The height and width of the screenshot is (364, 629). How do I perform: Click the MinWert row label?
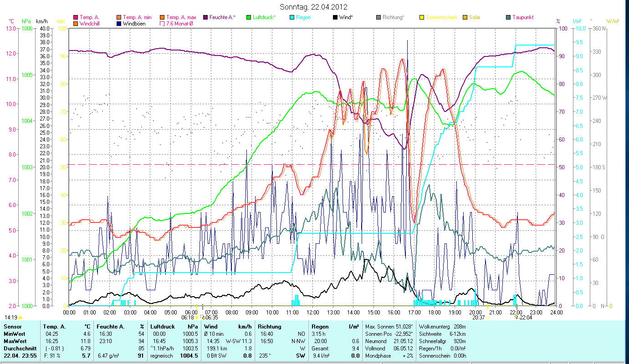tap(14, 334)
